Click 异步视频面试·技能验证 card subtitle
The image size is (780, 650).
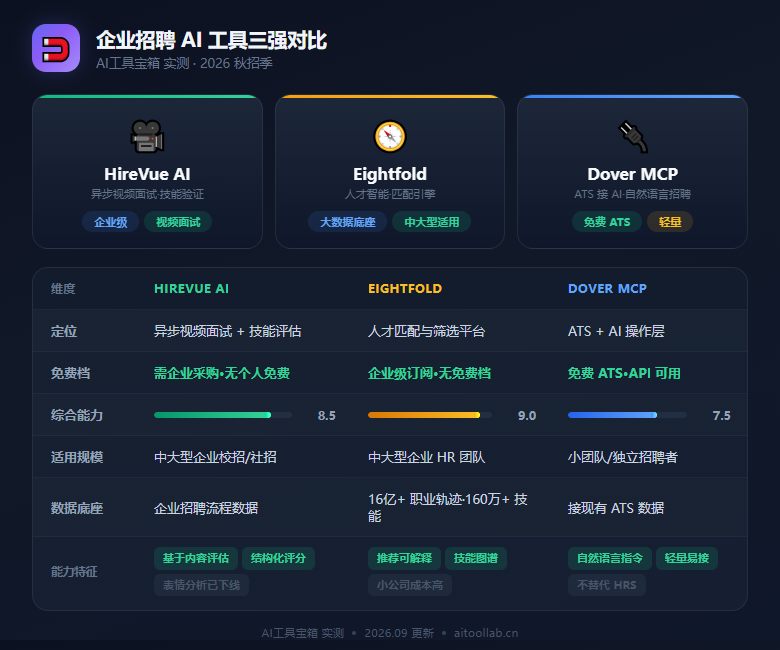tap(147, 194)
